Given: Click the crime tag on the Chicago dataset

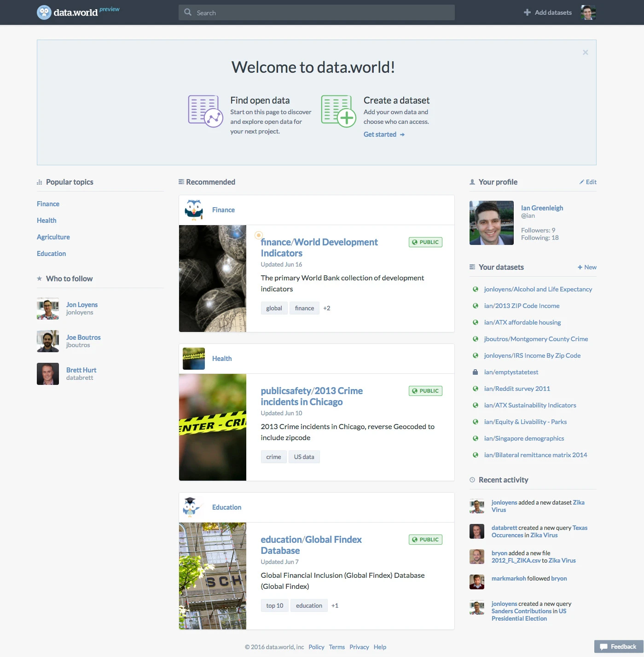Looking at the screenshot, I should click(x=273, y=456).
